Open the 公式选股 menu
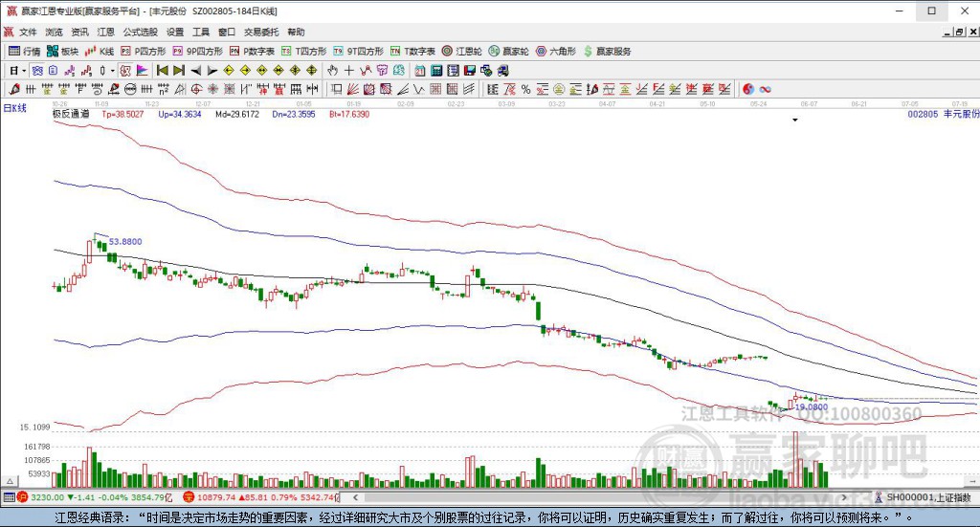The width and height of the screenshot is (980, 527). point(140,32)
